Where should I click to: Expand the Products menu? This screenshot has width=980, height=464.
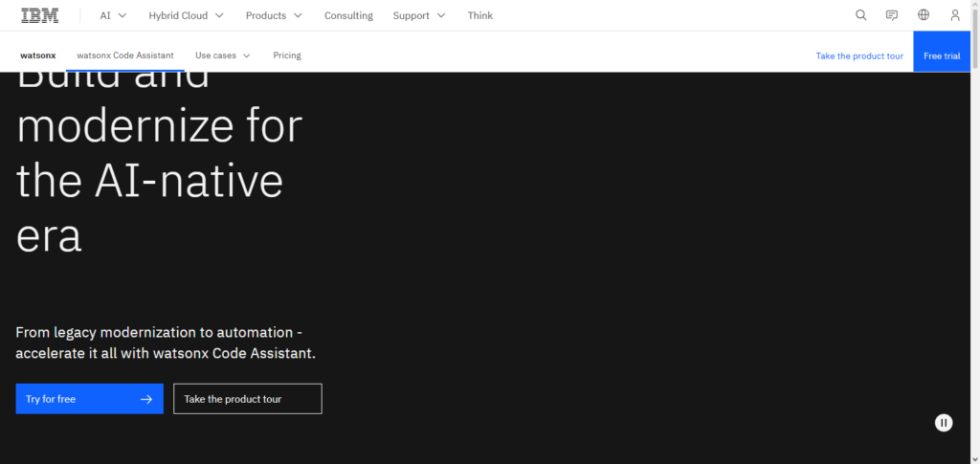(x=274, y=15)
